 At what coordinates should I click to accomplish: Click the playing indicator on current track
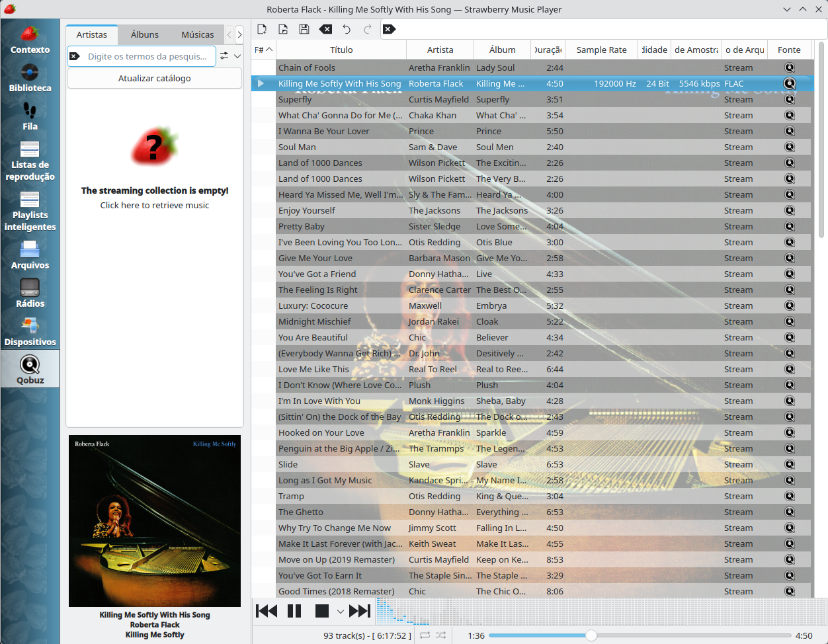pyautogui.click(x=261, y=83)
